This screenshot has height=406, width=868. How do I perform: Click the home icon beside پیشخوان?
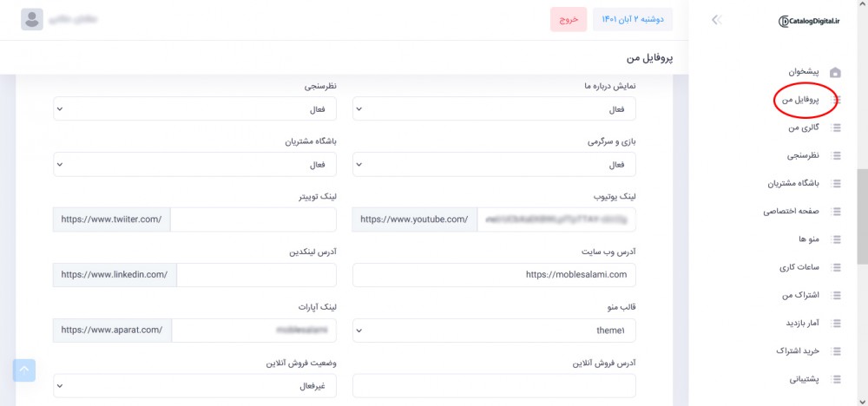pyautogui.click(x=836, y=72)
